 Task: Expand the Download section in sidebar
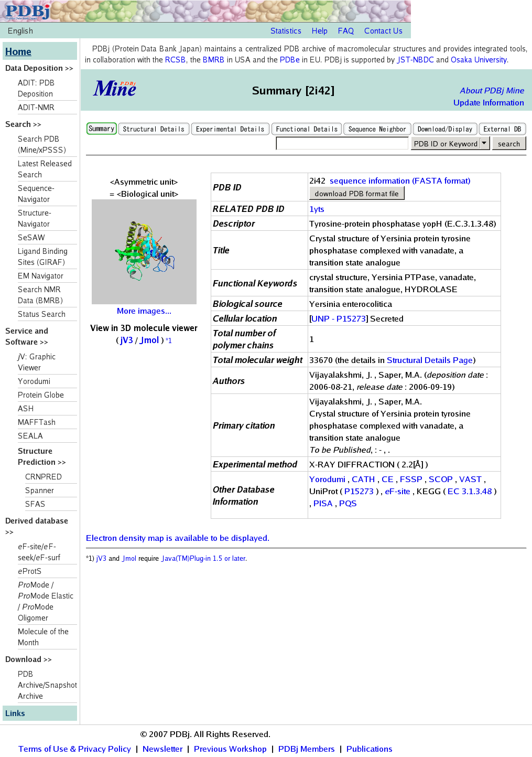pyautogui.click(x=28, y=659)
